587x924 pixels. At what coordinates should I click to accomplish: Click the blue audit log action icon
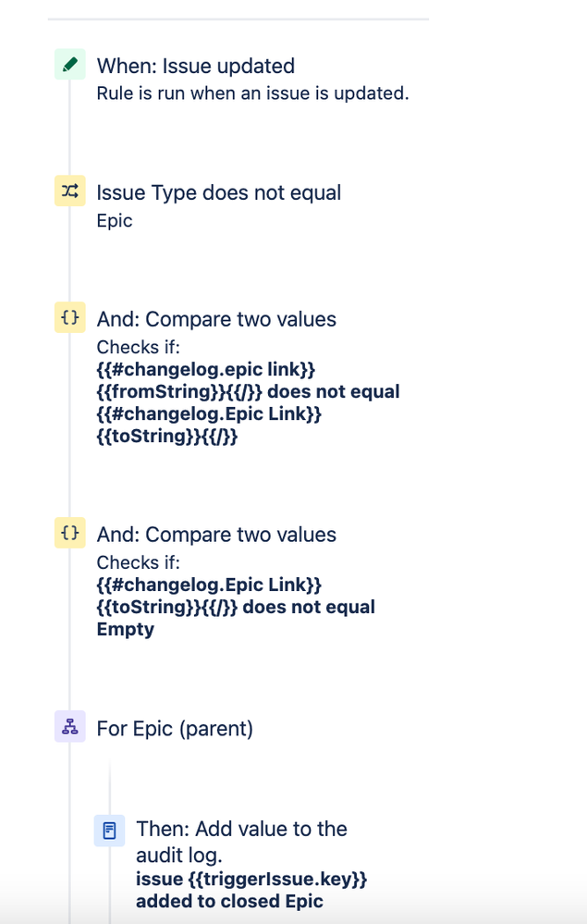coord(109,829)
